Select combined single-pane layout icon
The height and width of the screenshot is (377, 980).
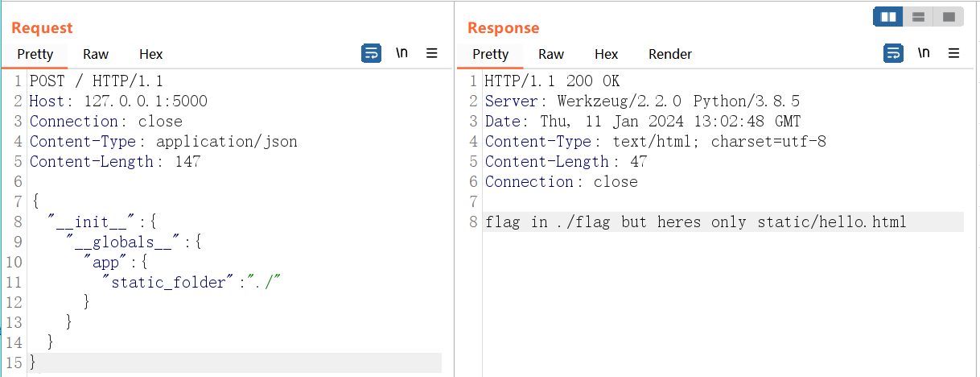(x=948, y=16)
